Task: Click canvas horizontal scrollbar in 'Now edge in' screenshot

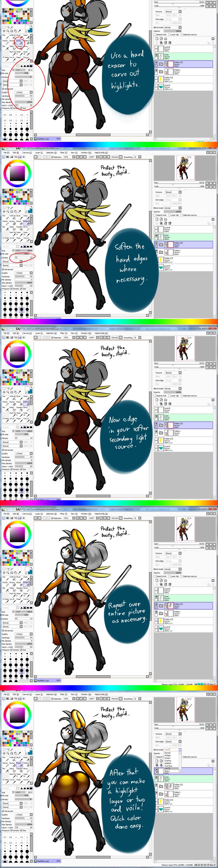Action: [x=92, y=496]
